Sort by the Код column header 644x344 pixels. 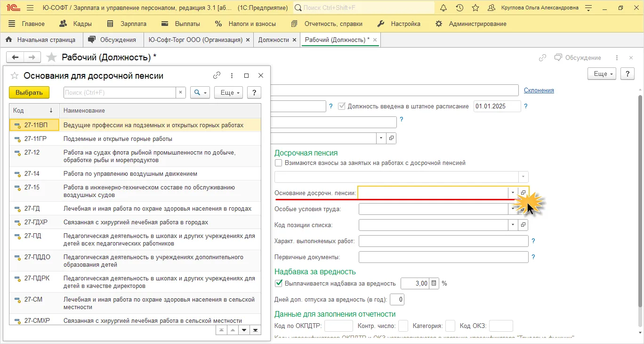tap(34, 110)
